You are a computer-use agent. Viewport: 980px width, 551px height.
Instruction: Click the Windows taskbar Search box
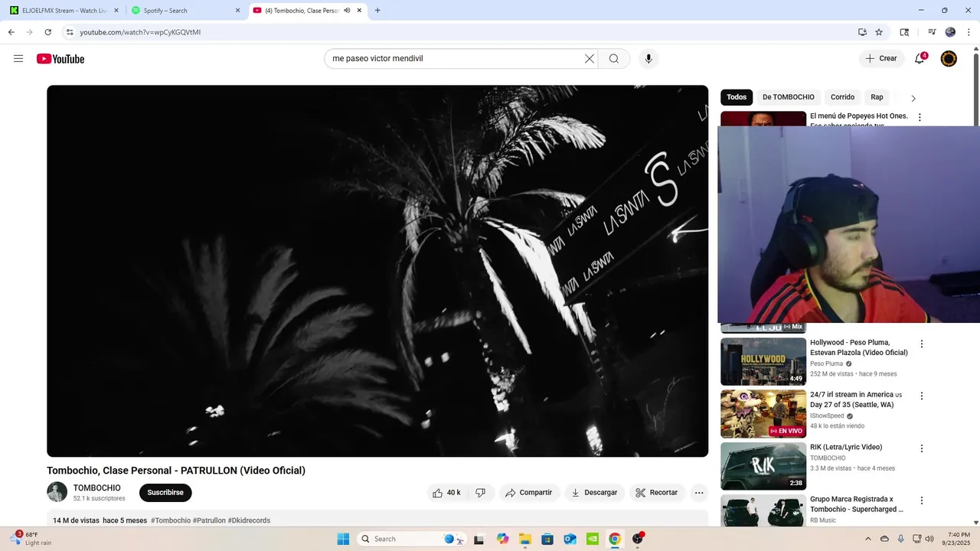point(412,539)
